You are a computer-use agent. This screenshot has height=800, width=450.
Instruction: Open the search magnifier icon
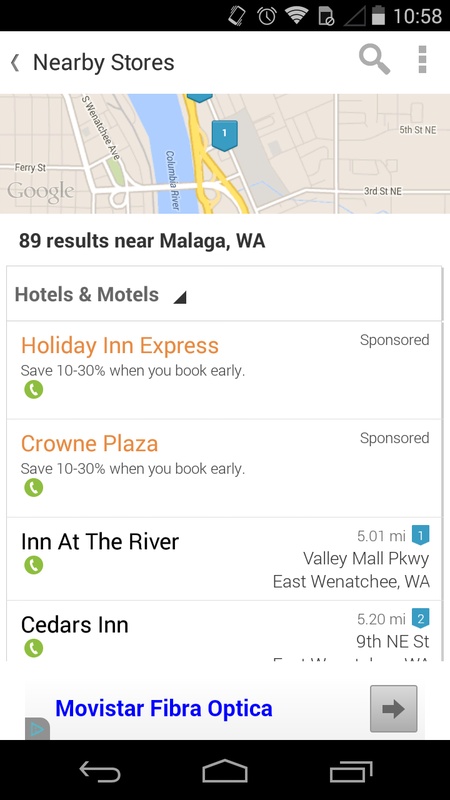click(374, 60)
